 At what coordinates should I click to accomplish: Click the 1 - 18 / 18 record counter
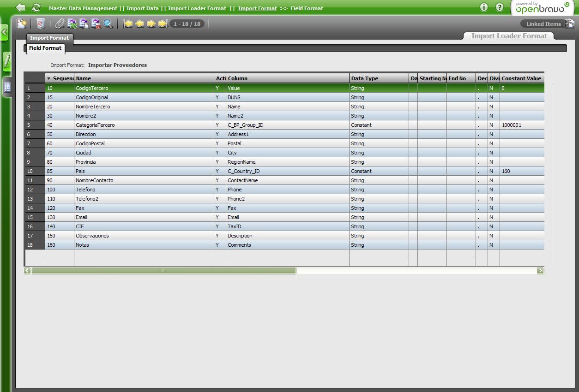coord(187,24)
